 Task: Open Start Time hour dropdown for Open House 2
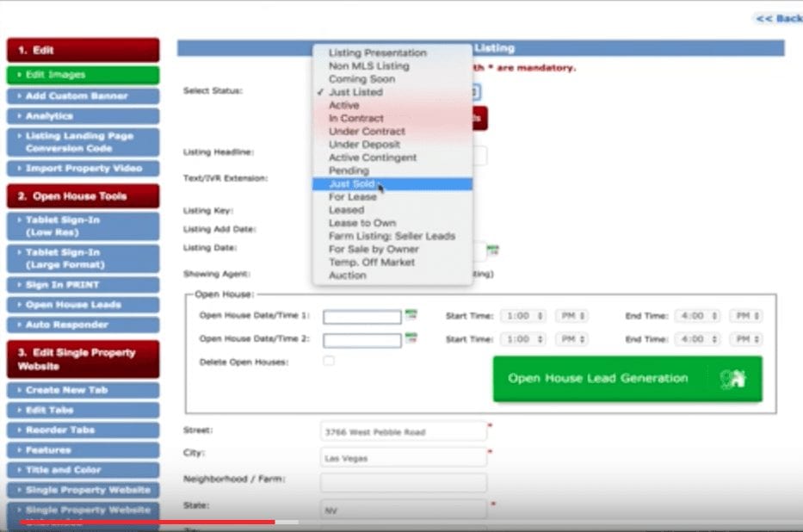pyautogui.click(x=523, y=339)
